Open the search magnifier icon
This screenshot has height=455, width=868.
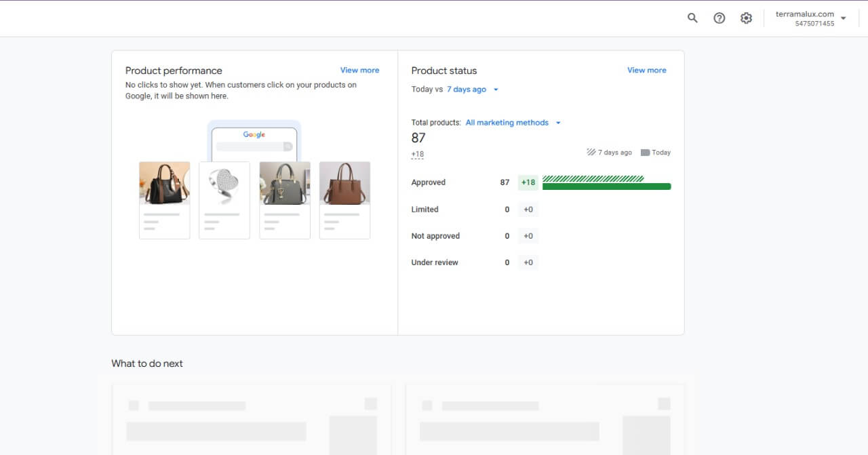tap(692, 18)
